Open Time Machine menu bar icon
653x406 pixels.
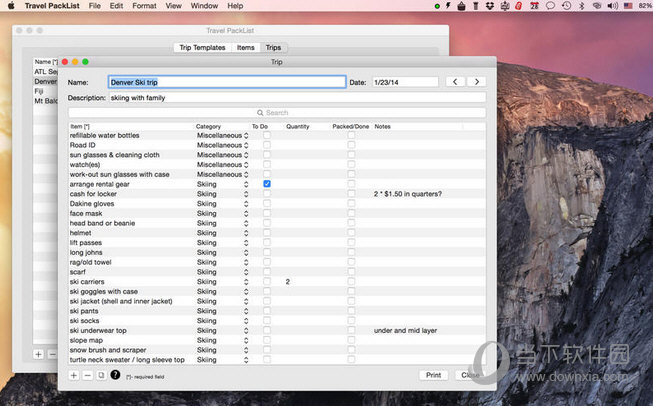coord(566,6)
